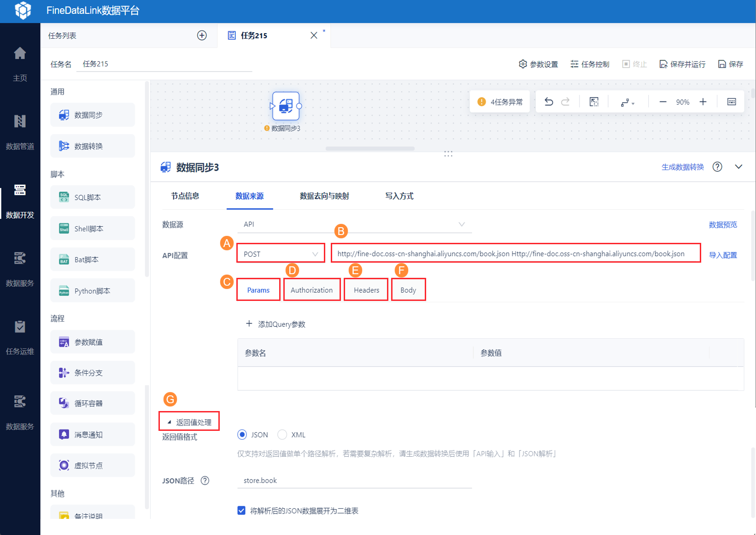Select 虚拟节点 in palette
756x535 pixels.
coord(93,465)
